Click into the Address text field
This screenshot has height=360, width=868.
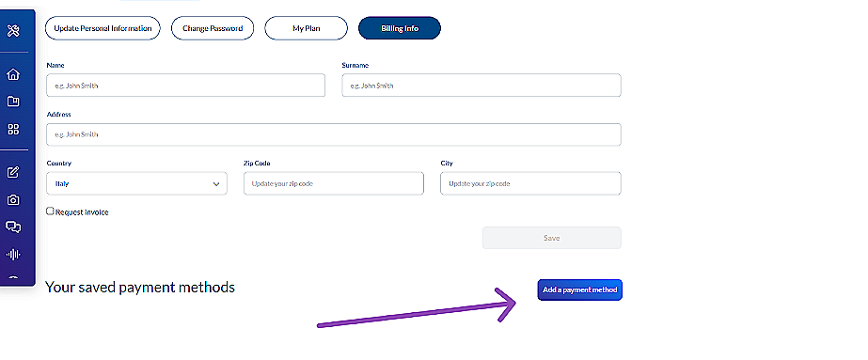coord(334,134)
